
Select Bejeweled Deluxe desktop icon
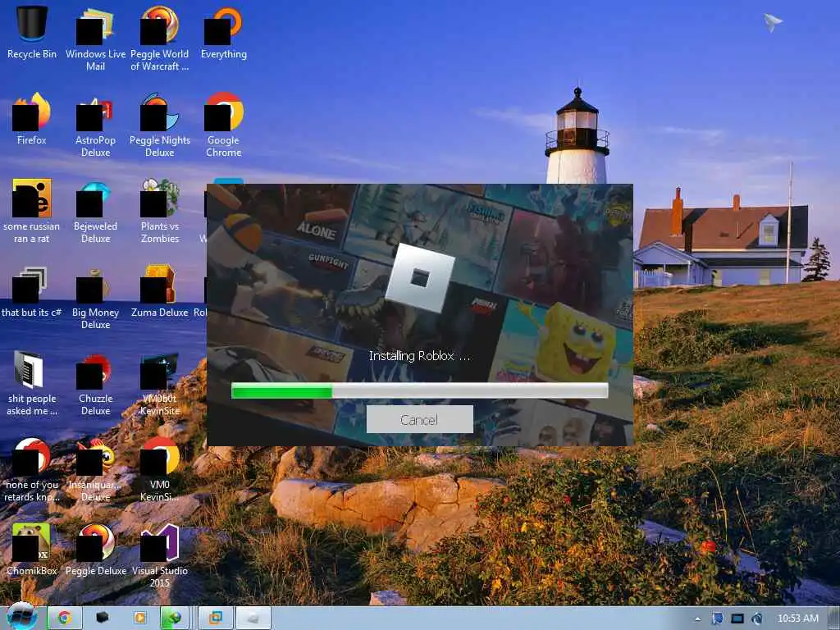(95, 211)
